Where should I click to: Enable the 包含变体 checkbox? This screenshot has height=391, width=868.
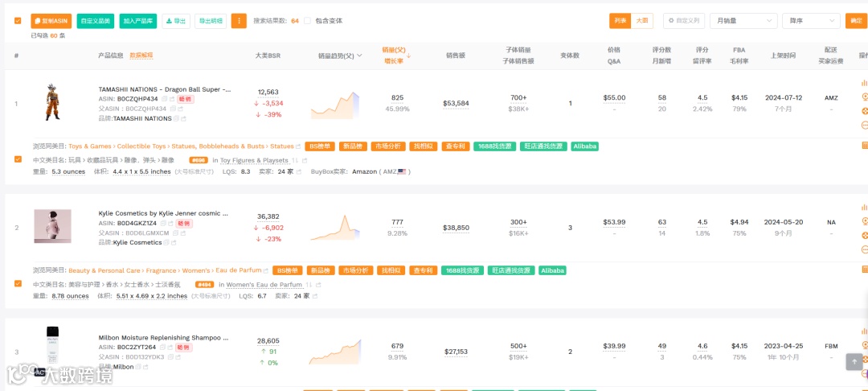point(307,21)
